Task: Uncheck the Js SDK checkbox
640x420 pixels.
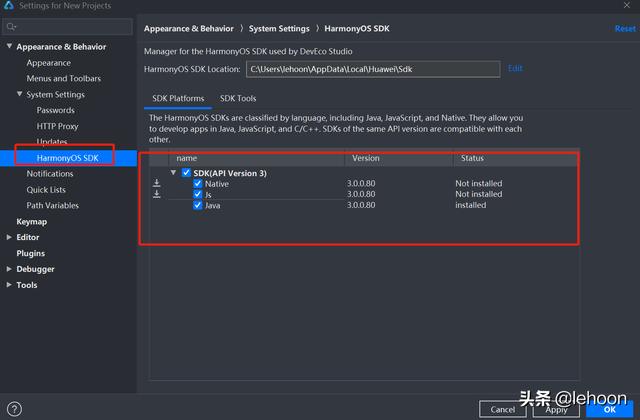Action: click(x=198, y=194)
